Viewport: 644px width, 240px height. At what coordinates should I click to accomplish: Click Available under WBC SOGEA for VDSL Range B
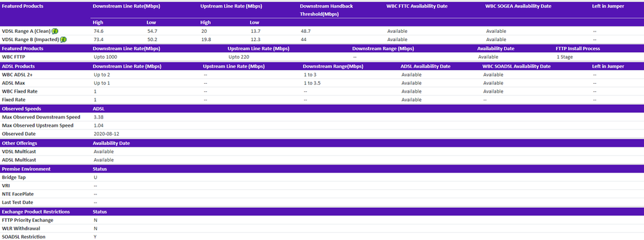(x=496, y=40)
